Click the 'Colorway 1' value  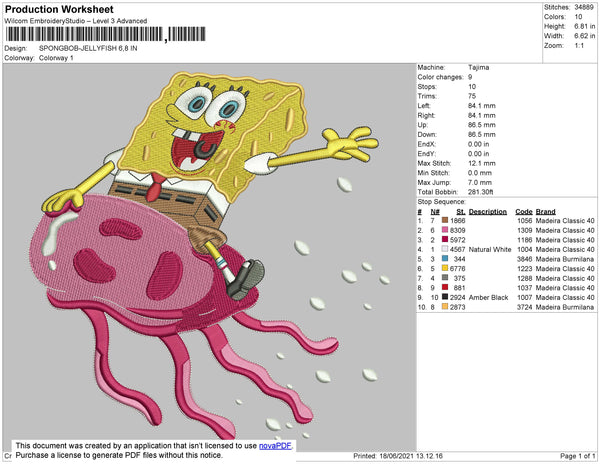click(x=56, y=58)
